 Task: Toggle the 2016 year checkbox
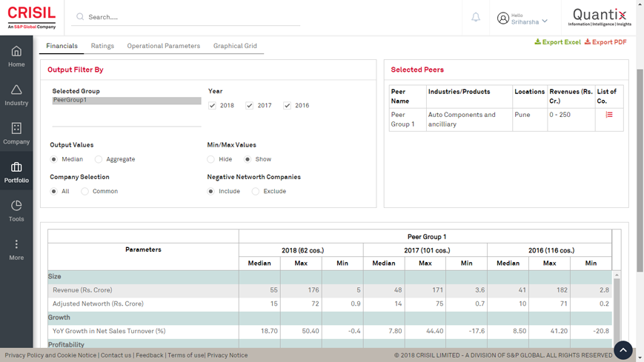point(288,106)
